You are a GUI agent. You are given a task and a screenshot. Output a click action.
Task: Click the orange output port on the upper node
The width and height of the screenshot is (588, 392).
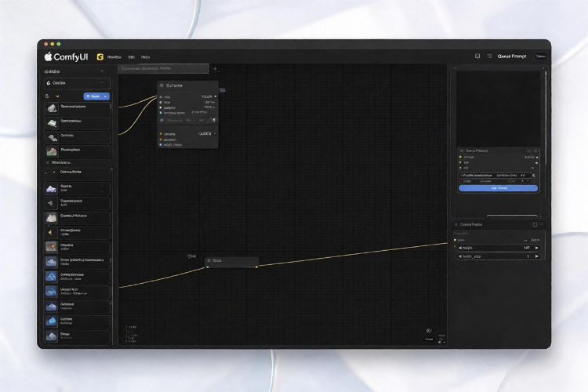pyautogui.click(x=215, y=134)
